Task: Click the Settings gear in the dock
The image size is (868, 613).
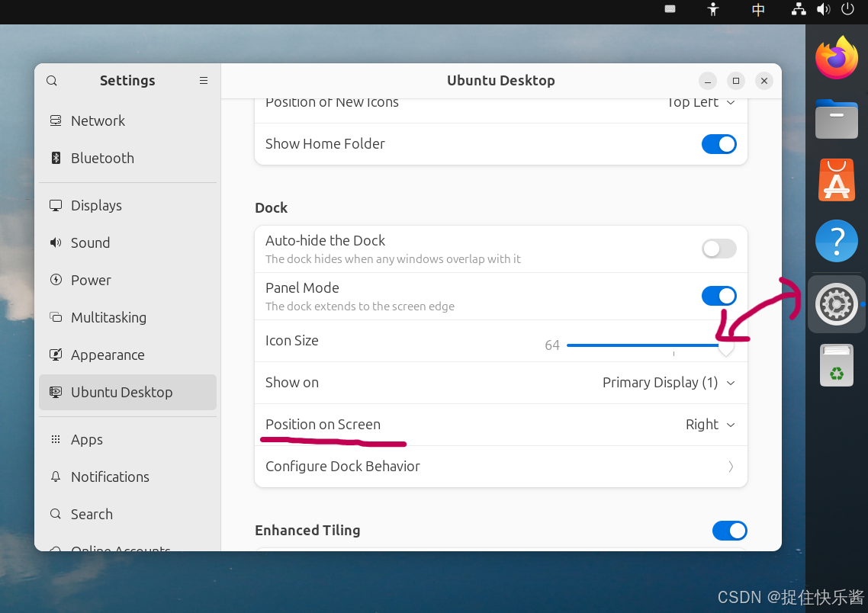Action: click(x=837, y=304)
